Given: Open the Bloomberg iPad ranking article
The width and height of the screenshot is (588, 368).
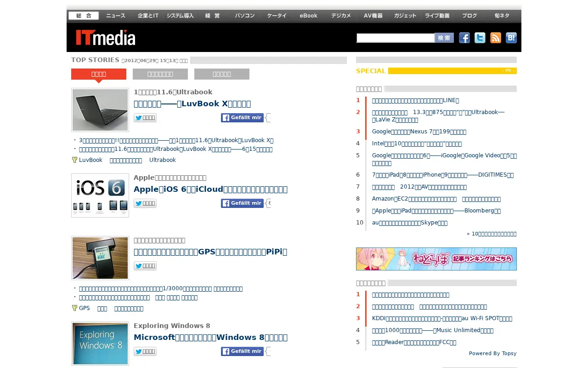Looking at the screenshot, I should [x=436, y=211].
